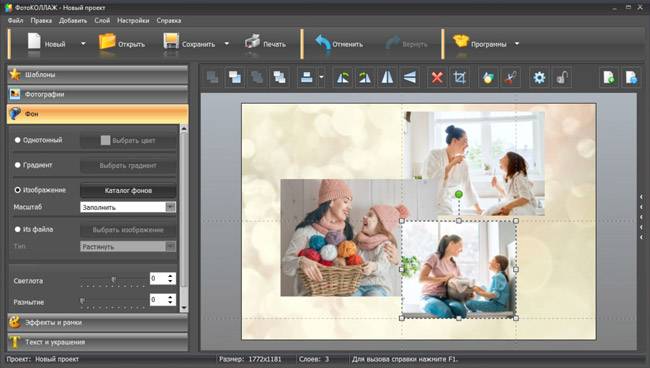Click the Выбрать изображение button
Screen dimensions: 650x368
click(x=128, y=230)
